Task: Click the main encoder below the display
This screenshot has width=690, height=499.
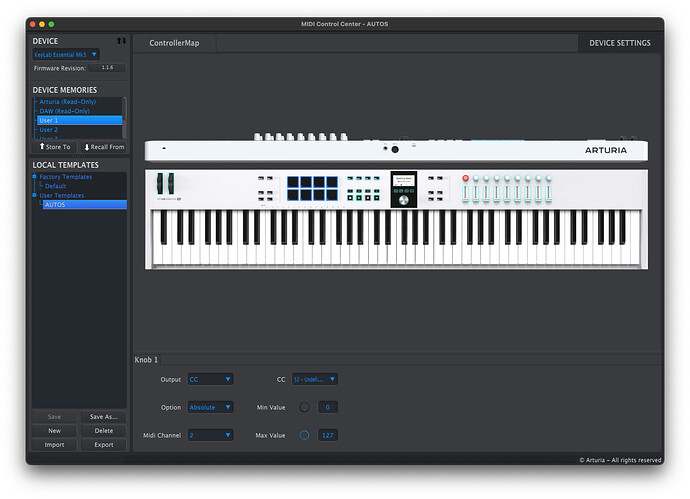Action: coord(404,200)
